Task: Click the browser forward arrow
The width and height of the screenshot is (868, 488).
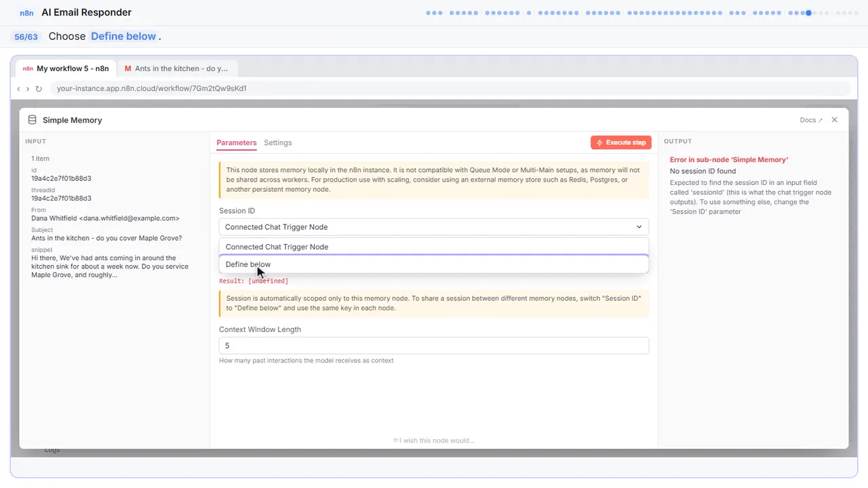Action: [28, 89]
